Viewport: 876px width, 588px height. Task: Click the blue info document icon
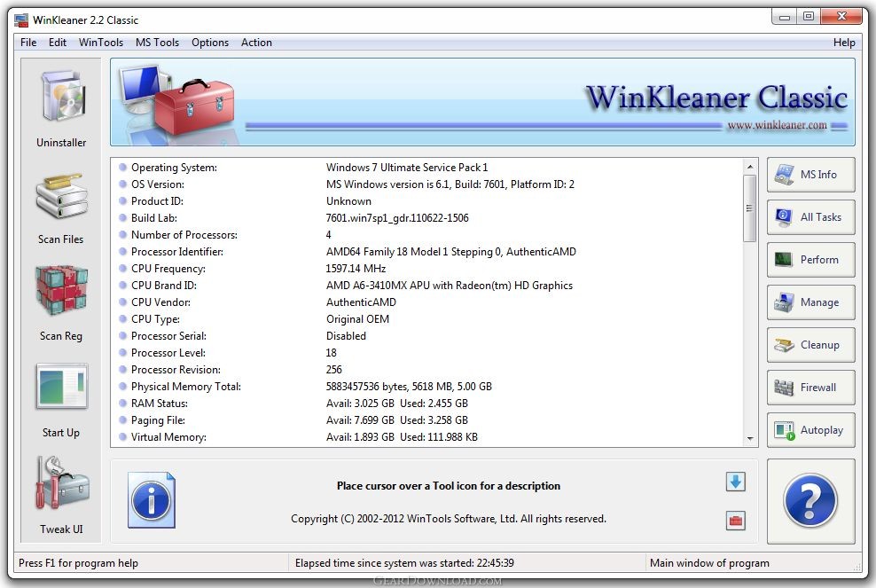tap(152, 500)
